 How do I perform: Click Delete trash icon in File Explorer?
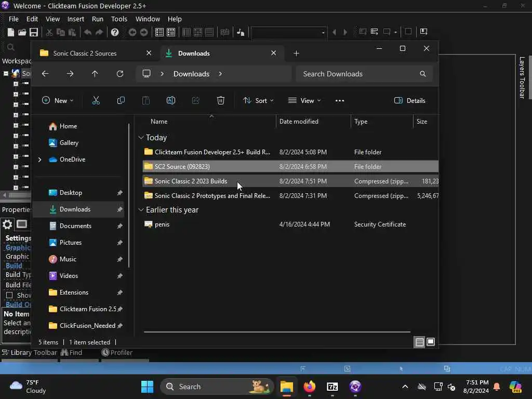point(220,100)
